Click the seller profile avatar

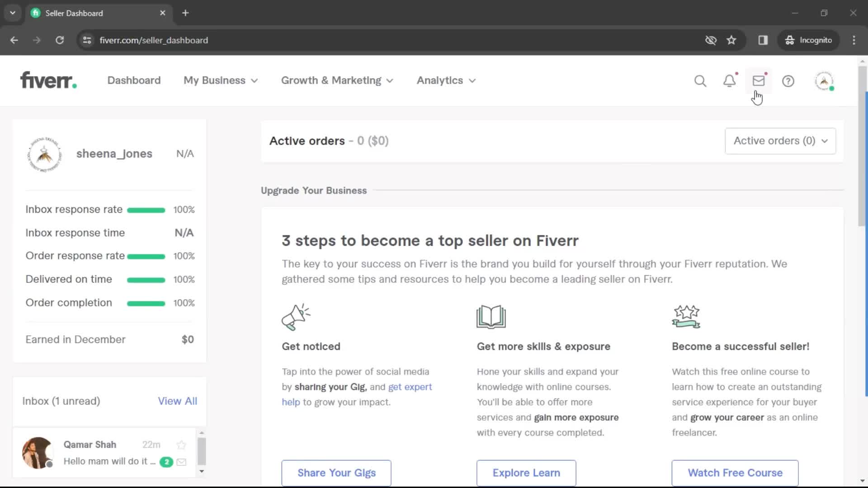pos(825,80)
